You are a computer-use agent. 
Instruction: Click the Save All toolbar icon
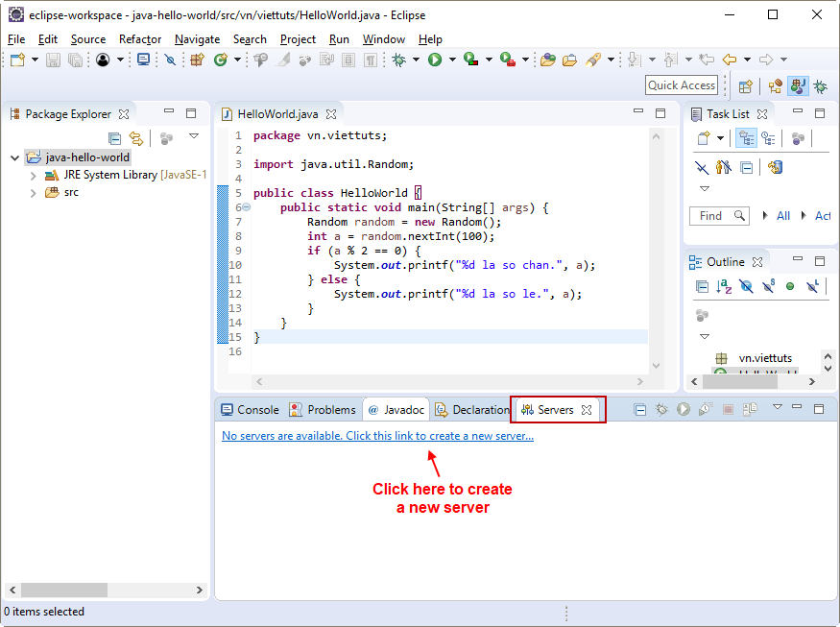[x=76, y=60]
